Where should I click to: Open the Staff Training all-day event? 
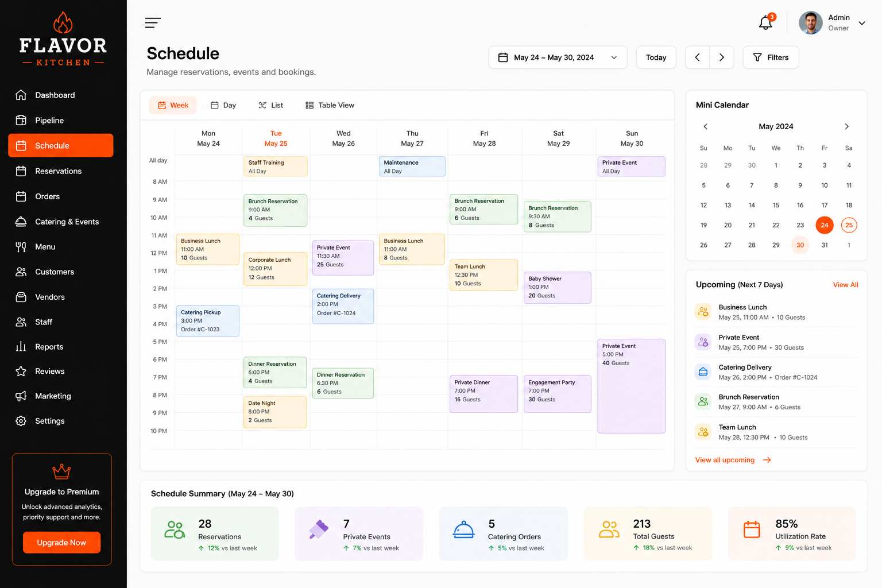[x=276, y=167]
